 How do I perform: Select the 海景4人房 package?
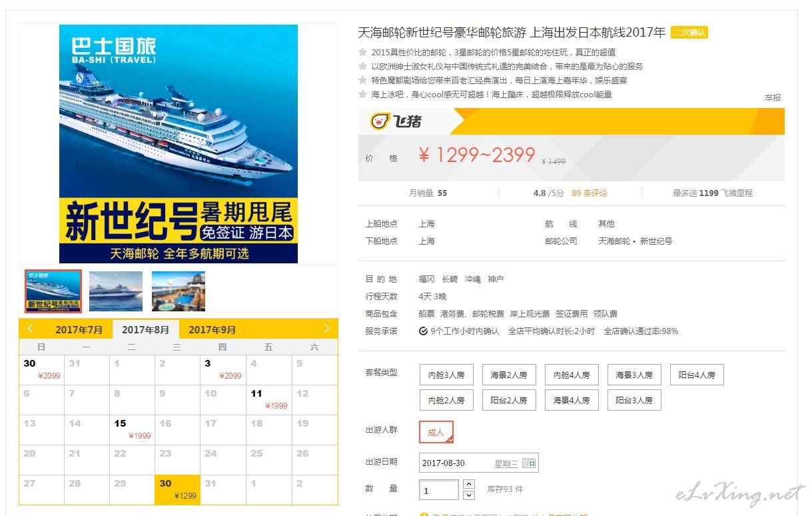(x=572, y=400)
